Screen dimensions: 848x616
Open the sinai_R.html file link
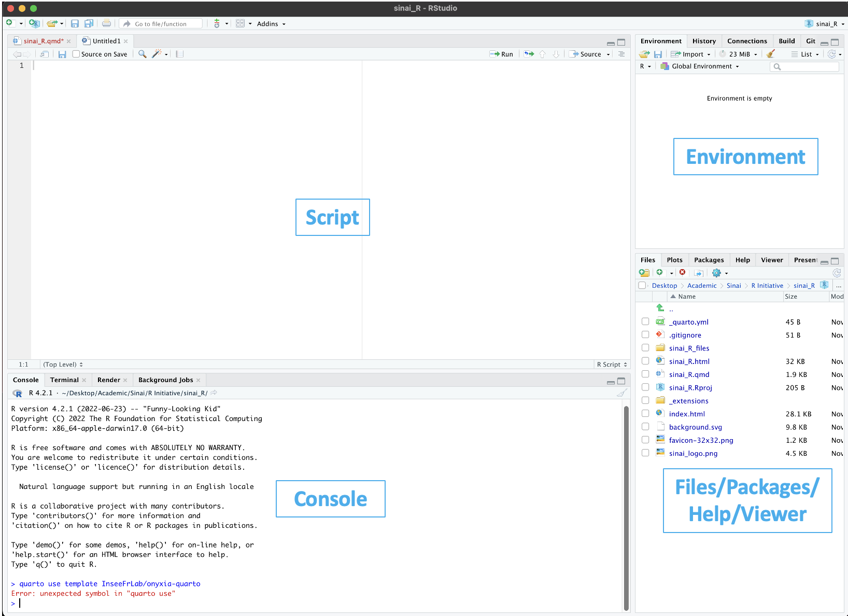689,361
